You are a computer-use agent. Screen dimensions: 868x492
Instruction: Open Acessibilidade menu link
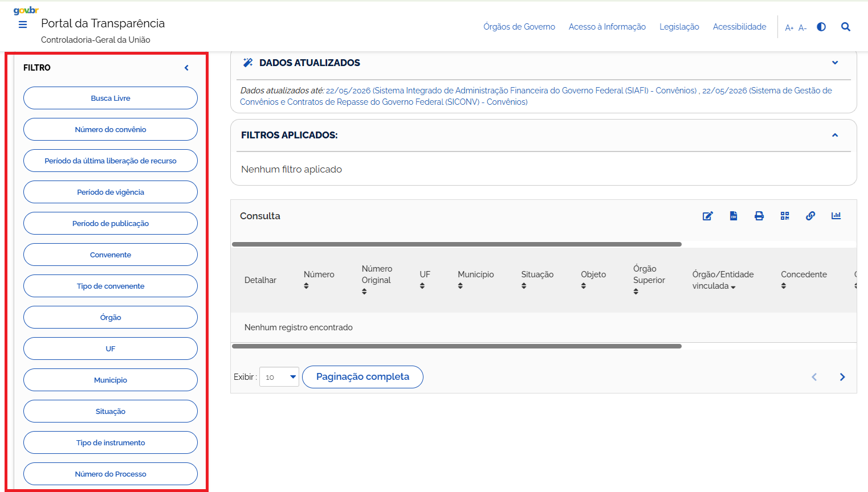coord(740,27)
